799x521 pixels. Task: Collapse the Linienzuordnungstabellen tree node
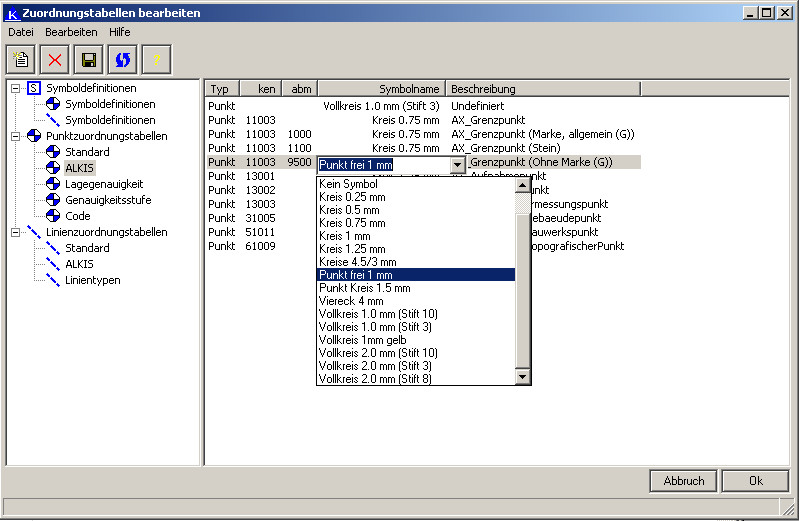pos(15,232)
